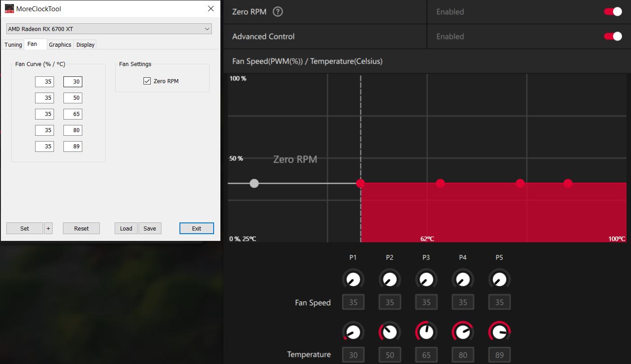Select the MoreClockTool temperature field showing 65

pos(73,114)
